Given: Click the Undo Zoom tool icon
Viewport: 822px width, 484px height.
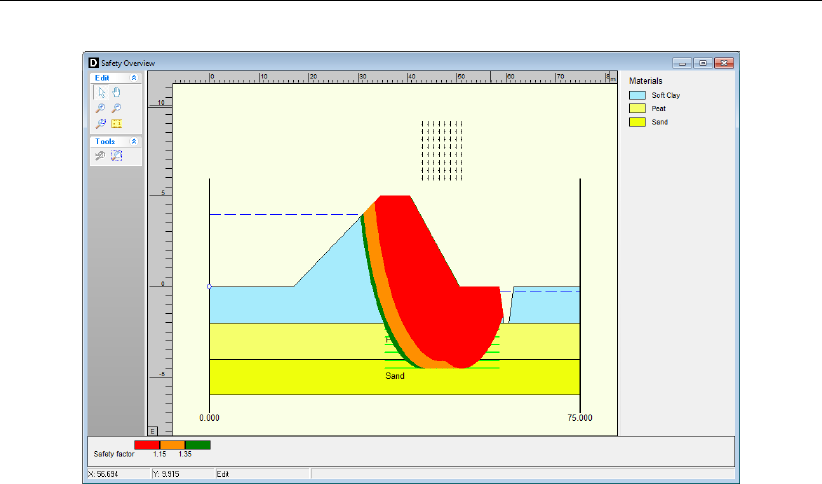Looking at the screenshot, I should (x=100, y=156).
